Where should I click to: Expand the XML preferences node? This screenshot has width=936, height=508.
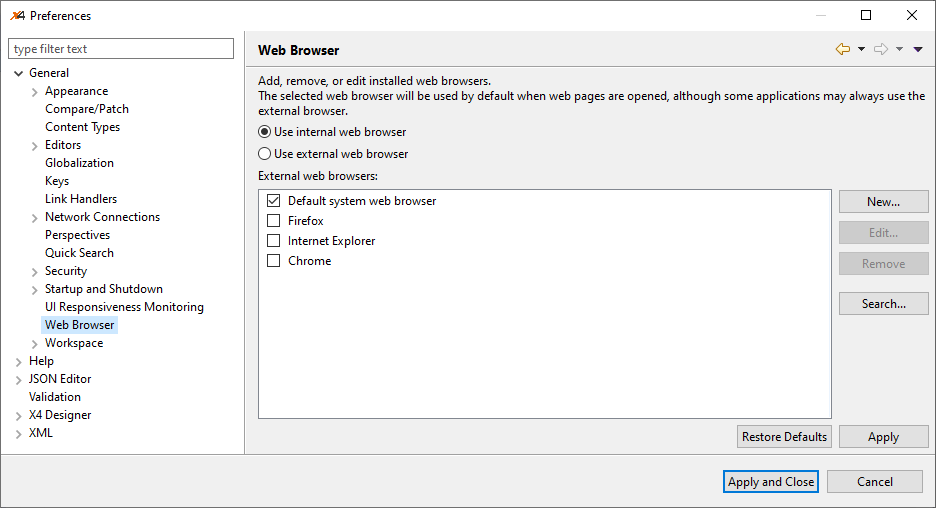point(19,433)
